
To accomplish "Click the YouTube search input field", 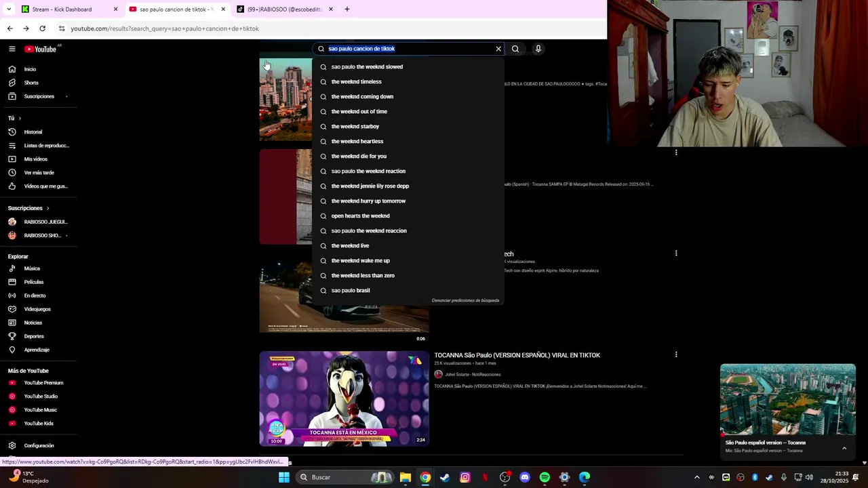I will click(410, 49).
